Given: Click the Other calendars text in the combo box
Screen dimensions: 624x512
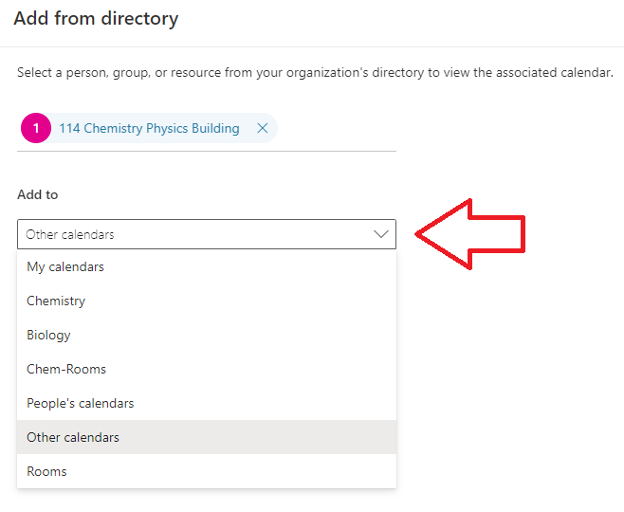Looking at the screenshot, I should (x=70, y=234).
